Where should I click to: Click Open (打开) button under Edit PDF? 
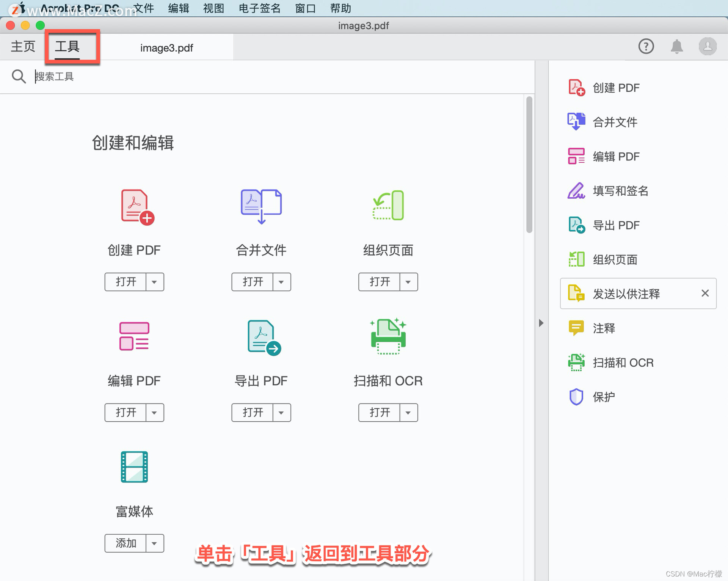click(126, 413)
